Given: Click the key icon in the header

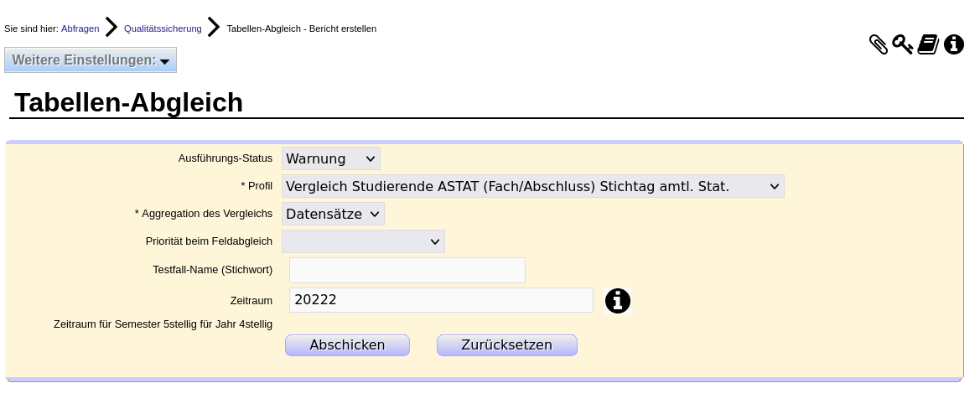Looking at the screenshot, I should [902, 44].
